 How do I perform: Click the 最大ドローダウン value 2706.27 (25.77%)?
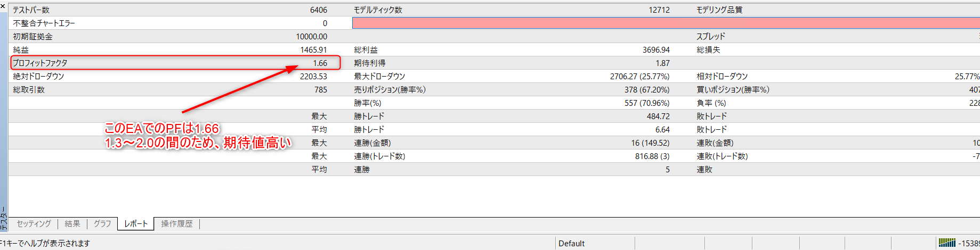pyautogui.click(x=639, y=77)
